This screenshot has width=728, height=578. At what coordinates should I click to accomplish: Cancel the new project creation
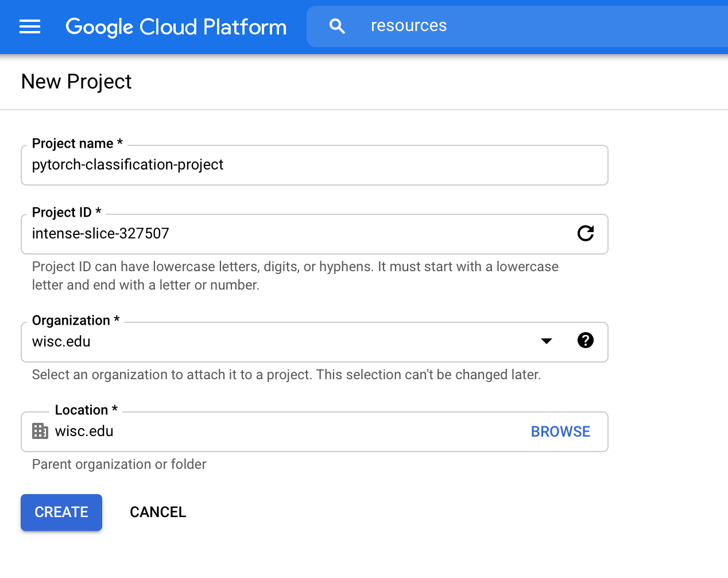158,512
